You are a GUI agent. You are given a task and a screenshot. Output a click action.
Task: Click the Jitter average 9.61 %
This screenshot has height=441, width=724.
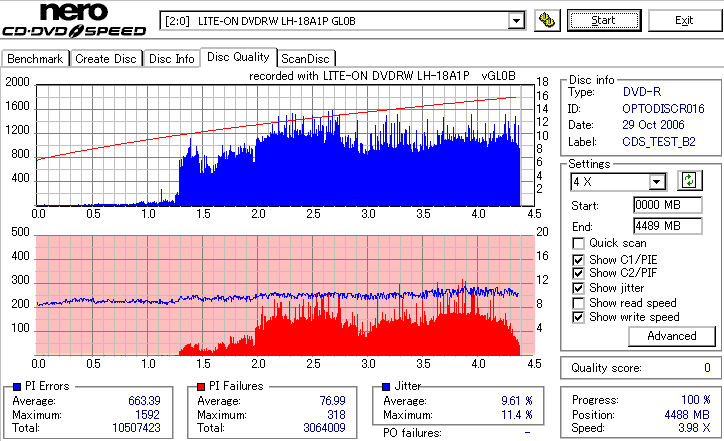(x=517, y=401)
